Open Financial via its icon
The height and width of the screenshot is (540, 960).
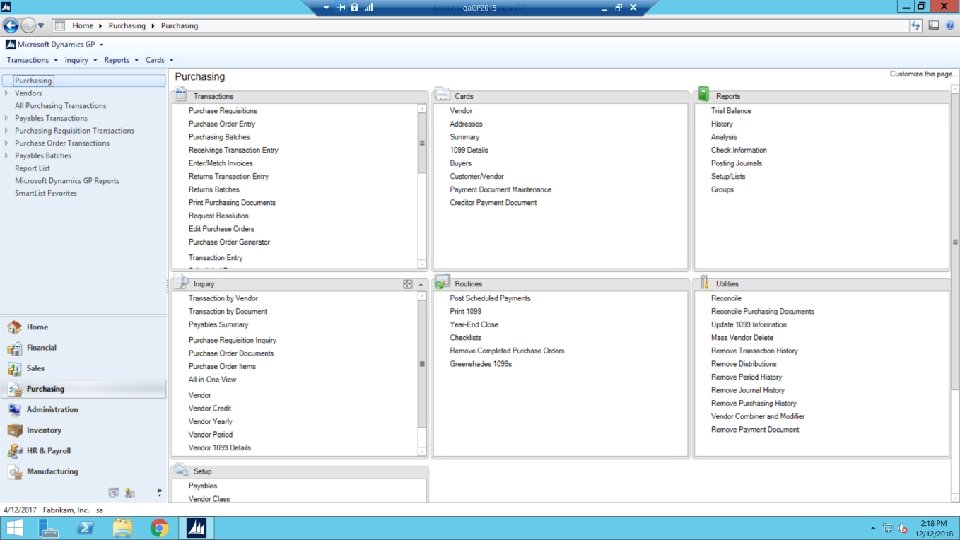pyautogui.click(x=15, y=348)
